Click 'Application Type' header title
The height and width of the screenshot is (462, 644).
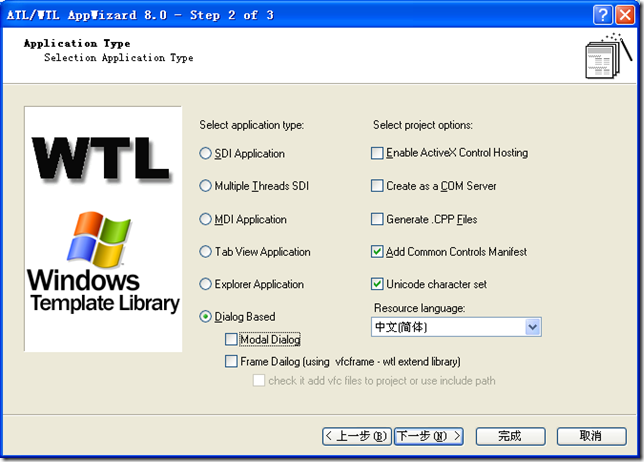click(77, 44)
